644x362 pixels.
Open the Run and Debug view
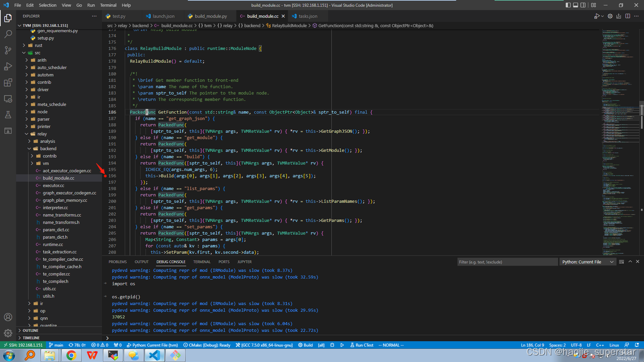point(8,66)
